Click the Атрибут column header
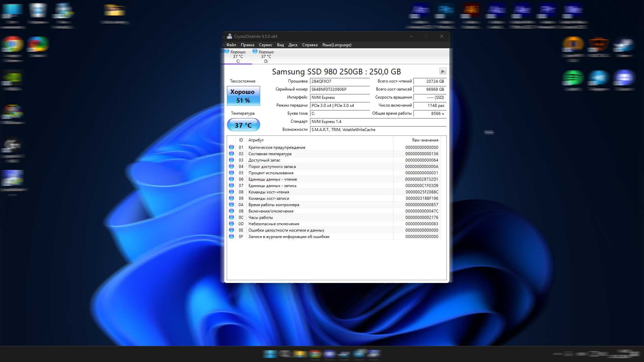The image size is (644, 362). 320,140
